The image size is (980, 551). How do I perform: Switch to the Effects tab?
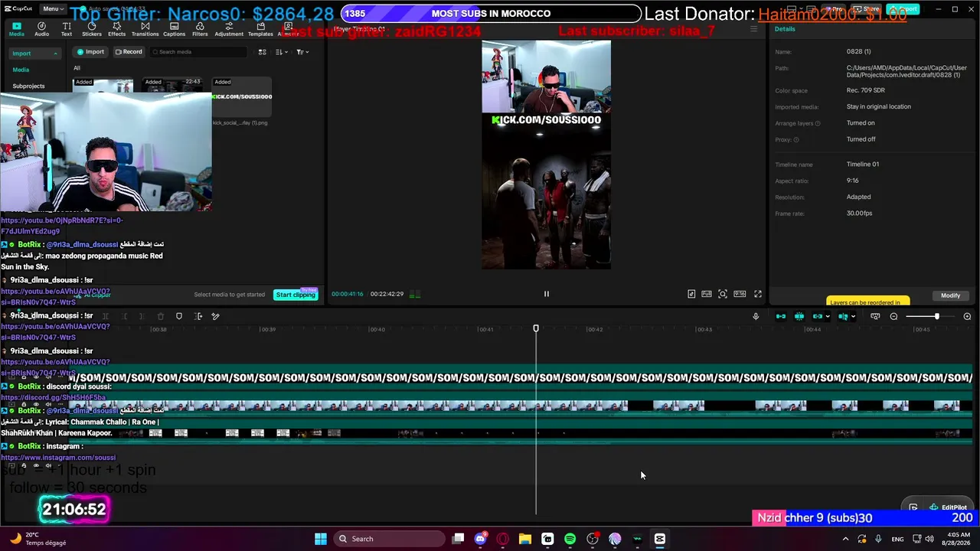pyautogui.click(x=116, y=29)
